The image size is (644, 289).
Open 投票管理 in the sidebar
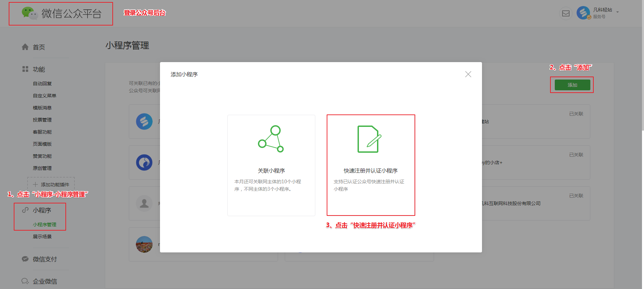click(x=42, y=120)
